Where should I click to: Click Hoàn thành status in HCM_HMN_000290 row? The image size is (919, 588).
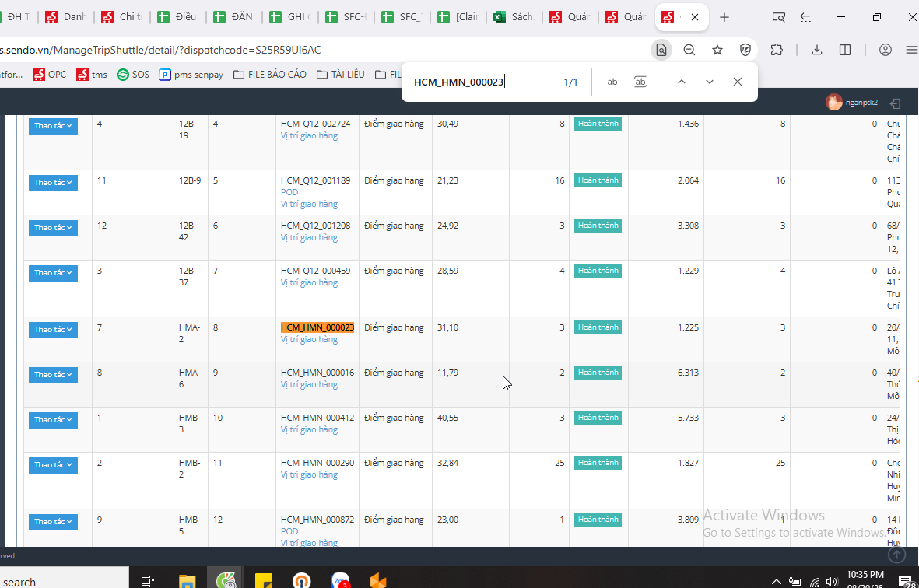tap(598, 463)
